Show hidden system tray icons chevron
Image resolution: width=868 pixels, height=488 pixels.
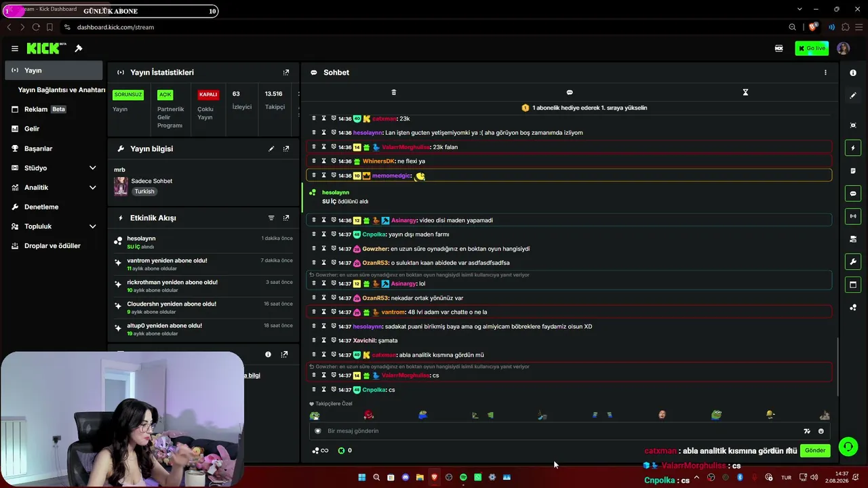696,477
